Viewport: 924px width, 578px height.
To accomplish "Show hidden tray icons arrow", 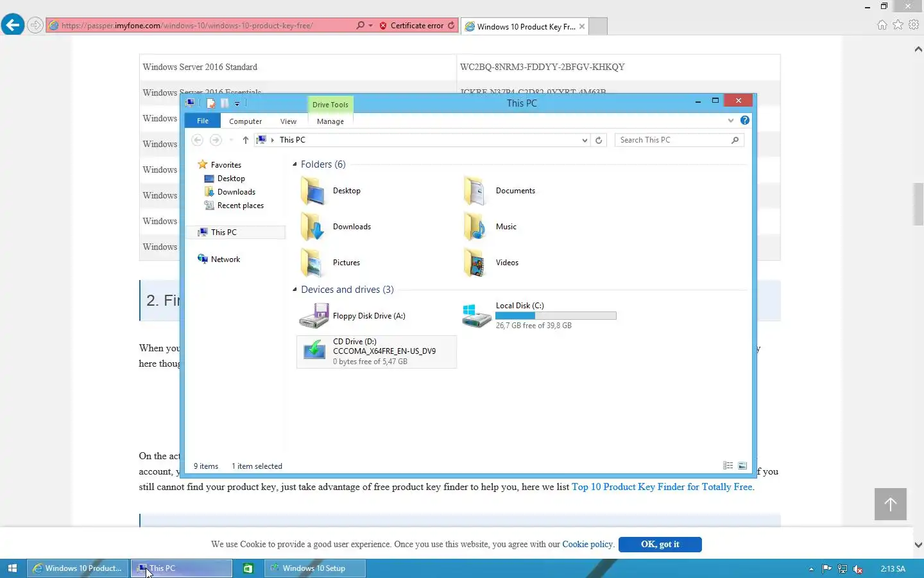I will click(x=811, y=569).
